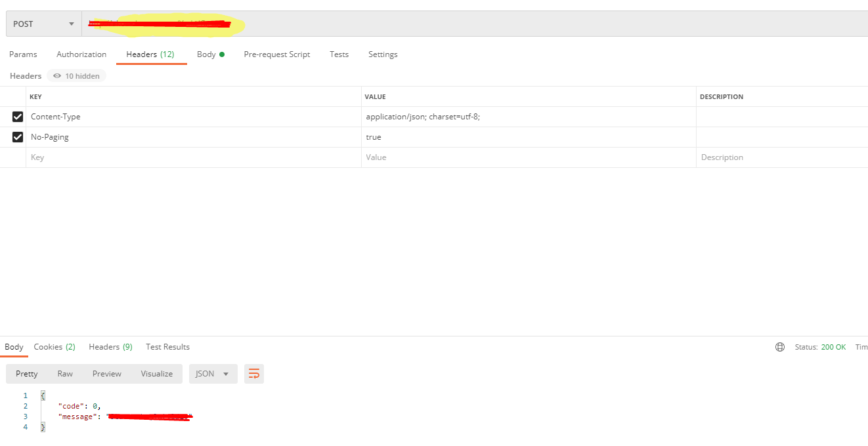Viewport: 868px width, 446px height.
Task: Switch to the Params tab
Action: (x=23, y=54)
